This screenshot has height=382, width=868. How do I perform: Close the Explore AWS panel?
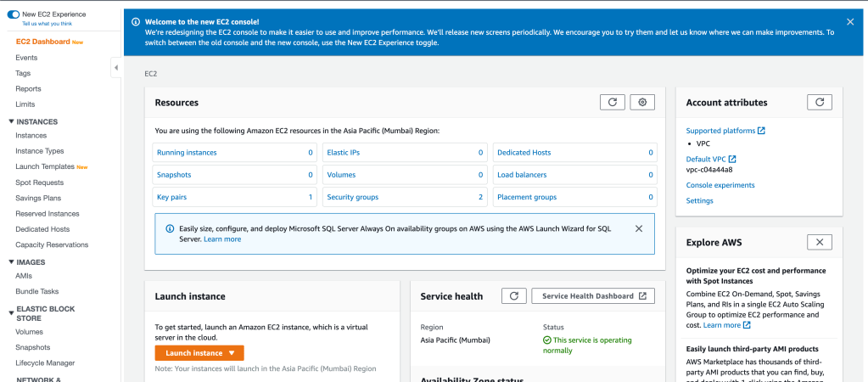click(820, 243)
